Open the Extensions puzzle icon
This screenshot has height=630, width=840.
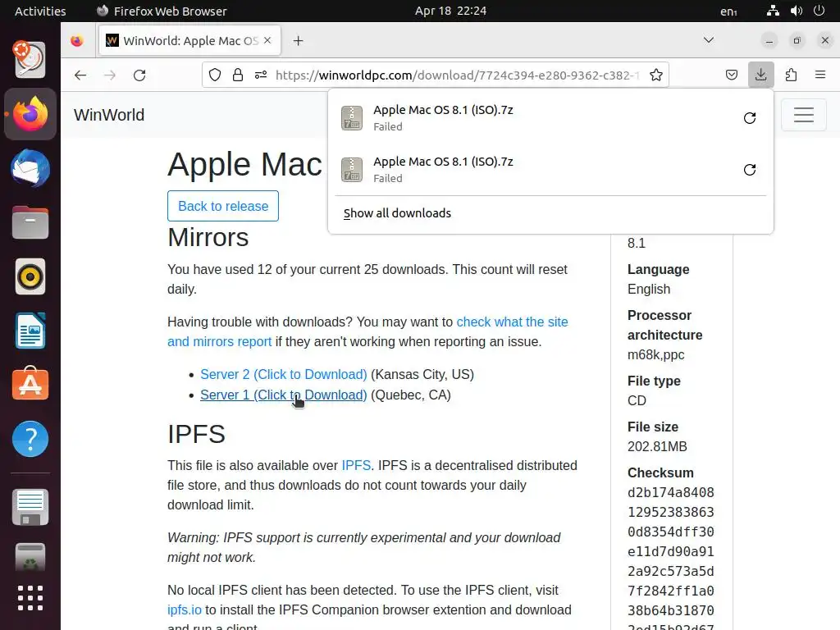pos(791,75)
